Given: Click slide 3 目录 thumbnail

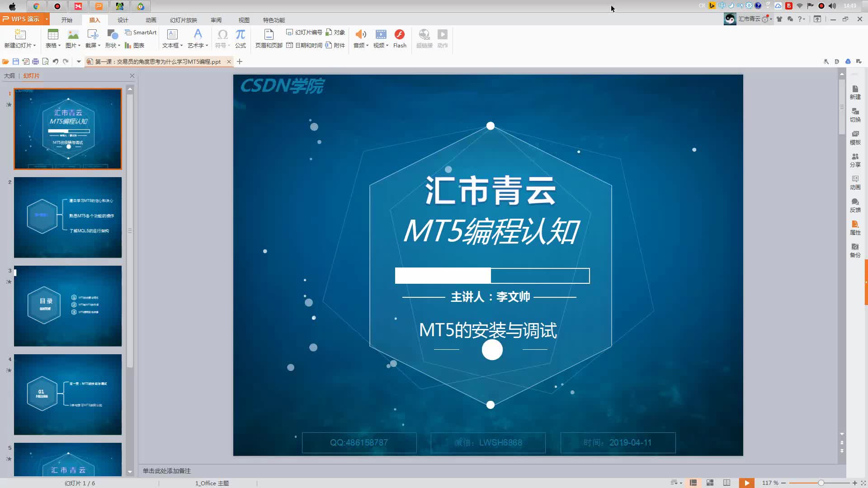Looking at the screenshot, I should point(67,305).
